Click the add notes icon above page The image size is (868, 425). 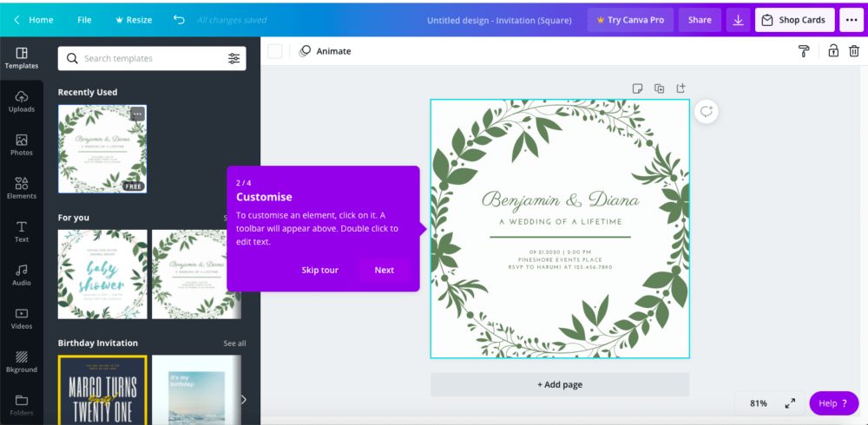637,88
